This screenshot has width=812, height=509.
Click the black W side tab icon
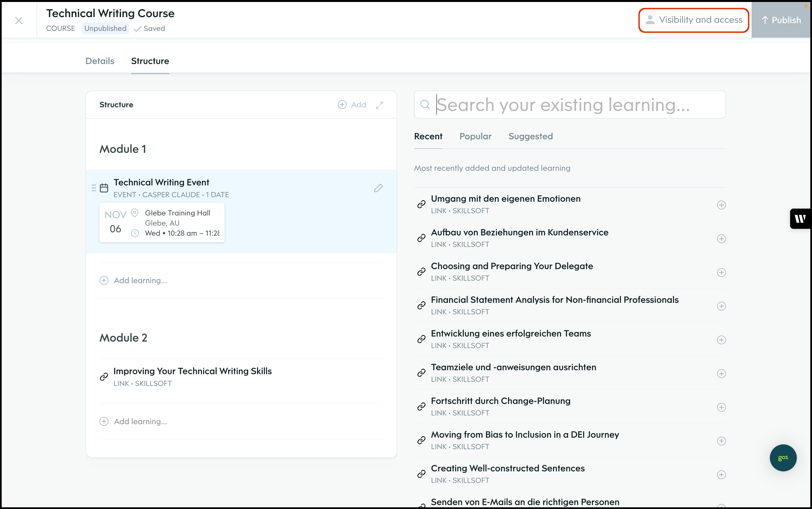point(800,219)
